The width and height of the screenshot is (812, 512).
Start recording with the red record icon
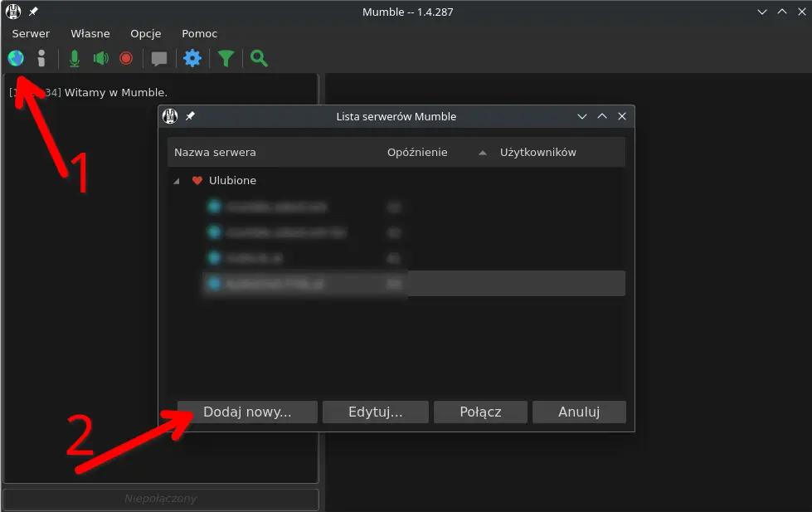[x=126, y=58]
